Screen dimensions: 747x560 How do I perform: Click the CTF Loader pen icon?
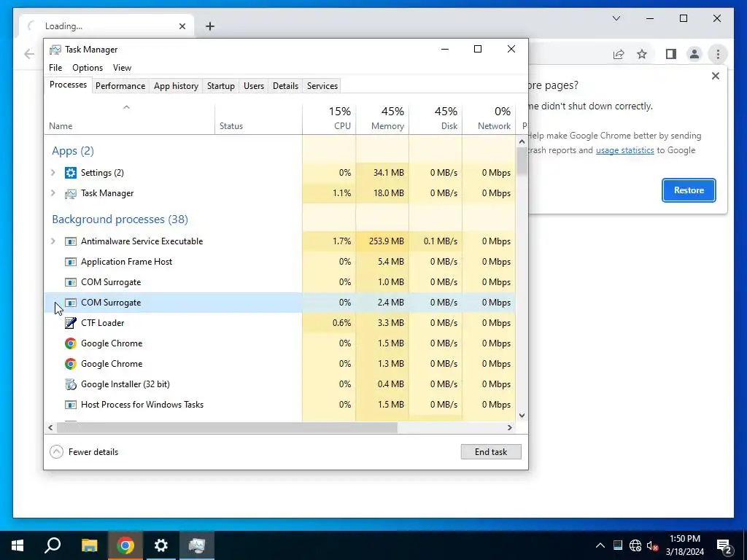(x=71, y=323)
